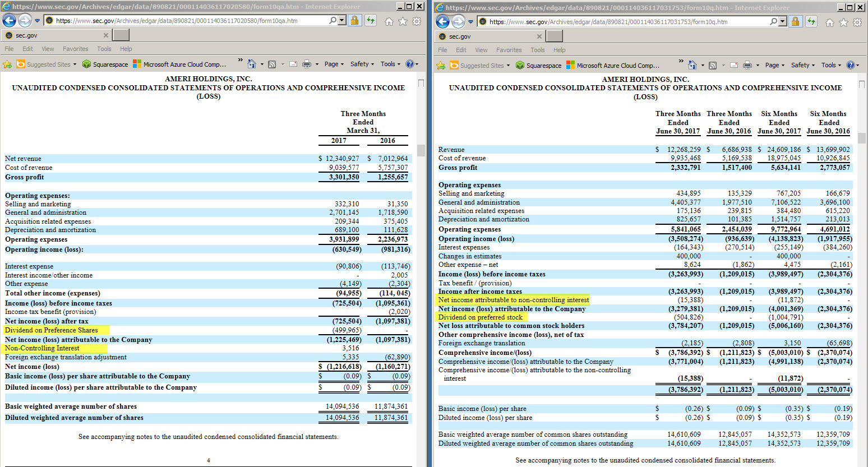Open the Page dropdown in right window
Image resolution: width=868 pixels, height=467 pixels.
pos(774,65)
